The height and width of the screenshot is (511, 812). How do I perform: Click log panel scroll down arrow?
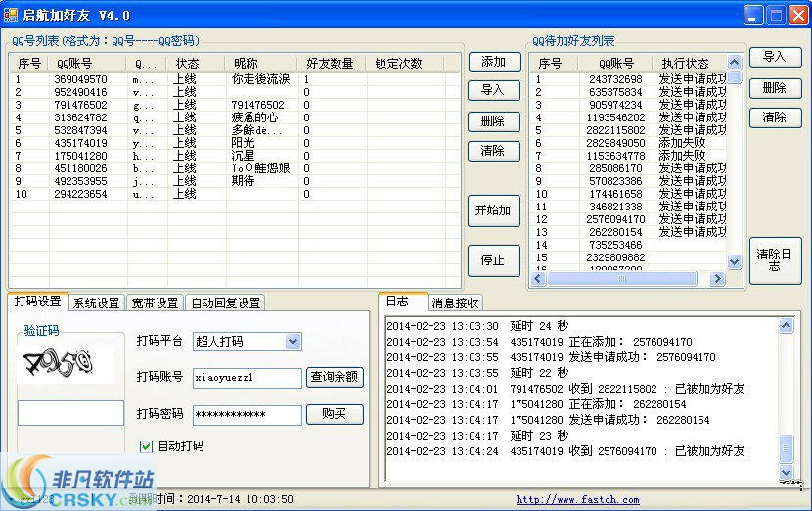click(x=787, y=472)
